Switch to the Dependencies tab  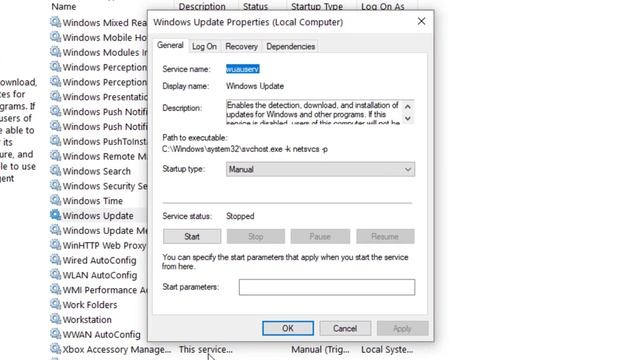pyautogui.click(x=291, y=47)
